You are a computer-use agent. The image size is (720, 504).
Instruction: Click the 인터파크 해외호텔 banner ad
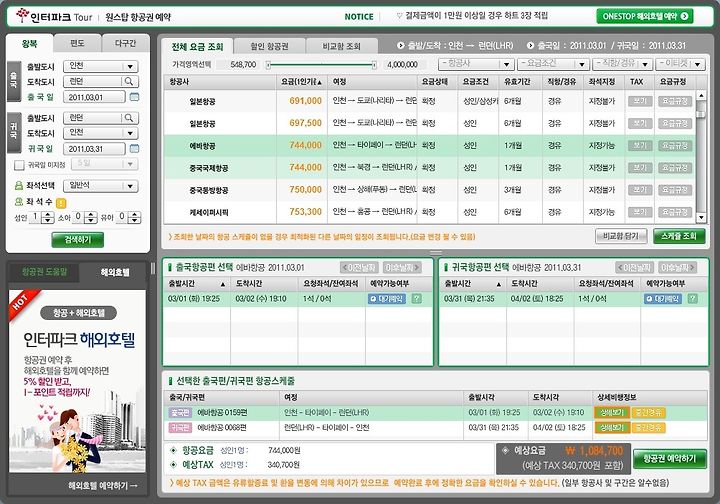pos(78,381)
